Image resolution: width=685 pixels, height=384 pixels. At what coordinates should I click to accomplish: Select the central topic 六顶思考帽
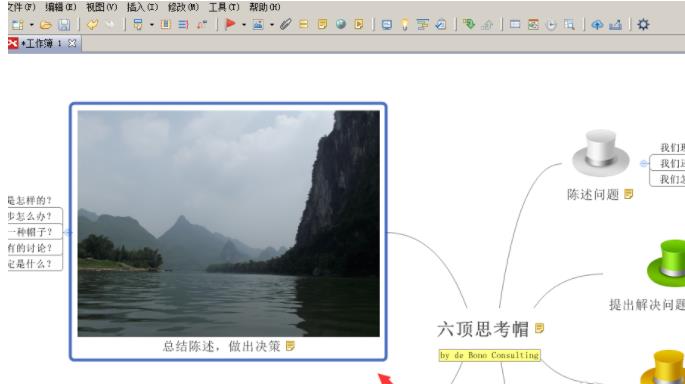click(x=483, y=329)
